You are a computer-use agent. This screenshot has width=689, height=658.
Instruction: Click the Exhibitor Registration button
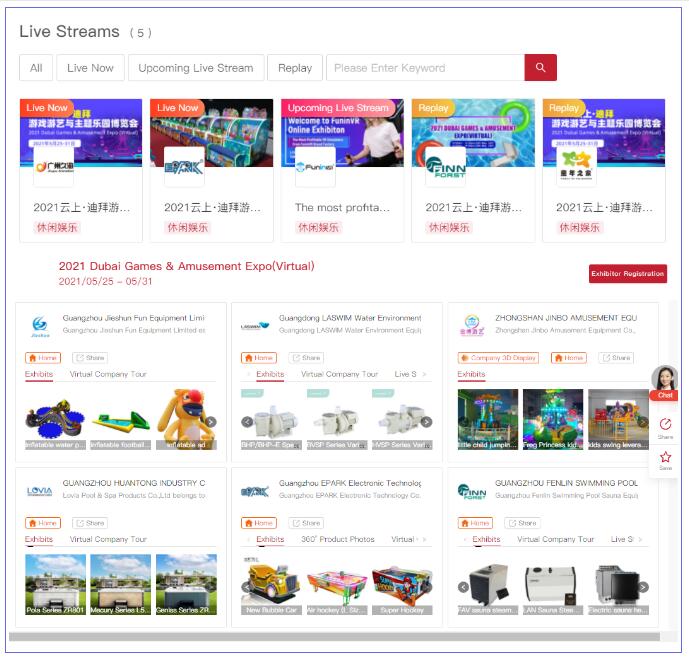click(627, 274)
